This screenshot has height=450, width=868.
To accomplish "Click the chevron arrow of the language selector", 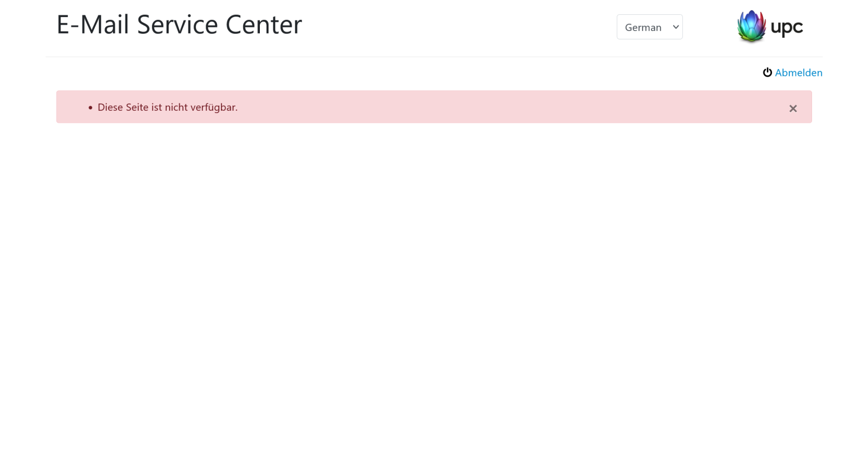I will (x=676, y=27).
